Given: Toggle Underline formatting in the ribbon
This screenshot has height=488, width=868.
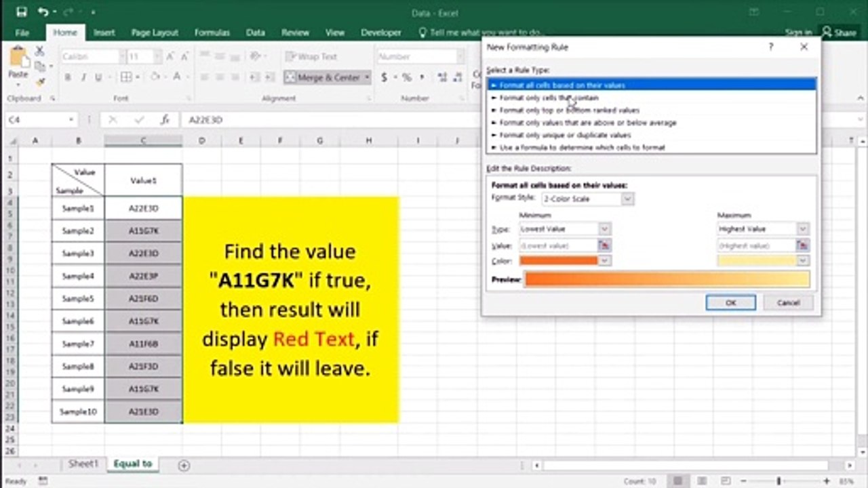Looking at the screenshot, I should click(x=99, y=77).
